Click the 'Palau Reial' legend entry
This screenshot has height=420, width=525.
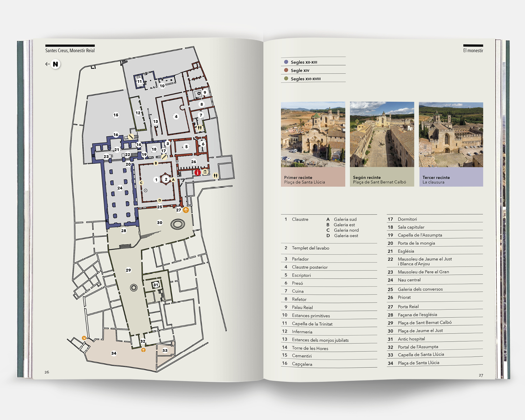302,308
